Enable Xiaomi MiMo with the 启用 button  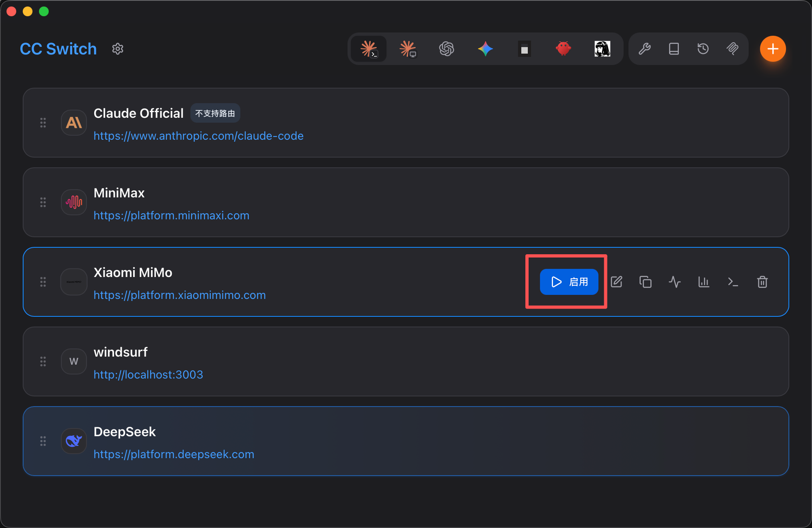(569, 282)
